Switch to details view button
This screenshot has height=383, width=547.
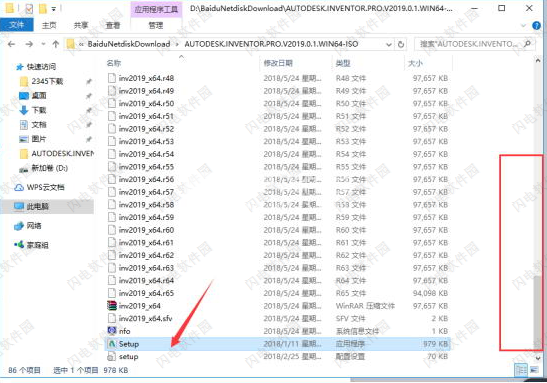pos(521,370)
